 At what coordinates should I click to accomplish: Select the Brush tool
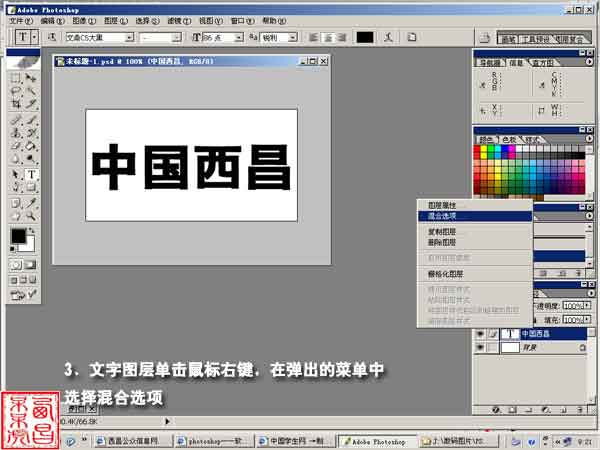pos(31,120)
